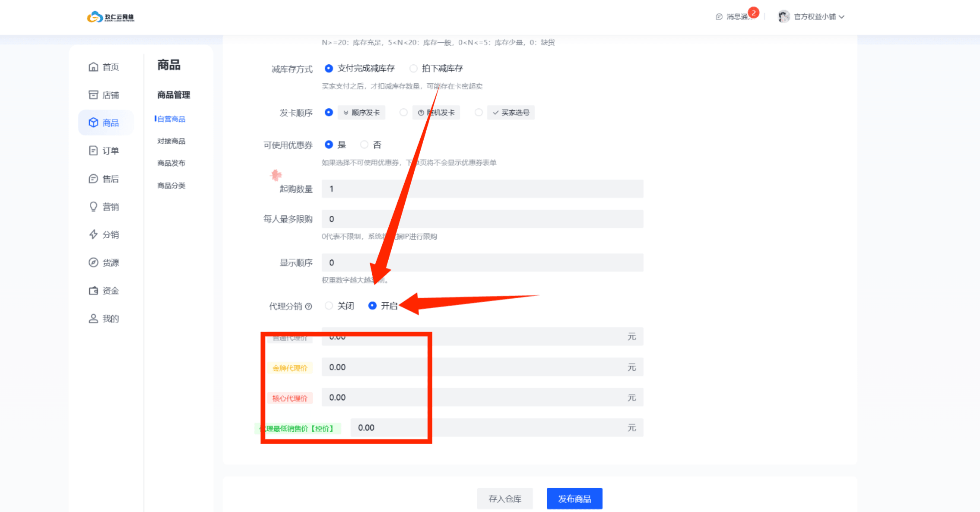Click the 发布商品 button
Screen dimensions: 980x512
tap(574, 499)
